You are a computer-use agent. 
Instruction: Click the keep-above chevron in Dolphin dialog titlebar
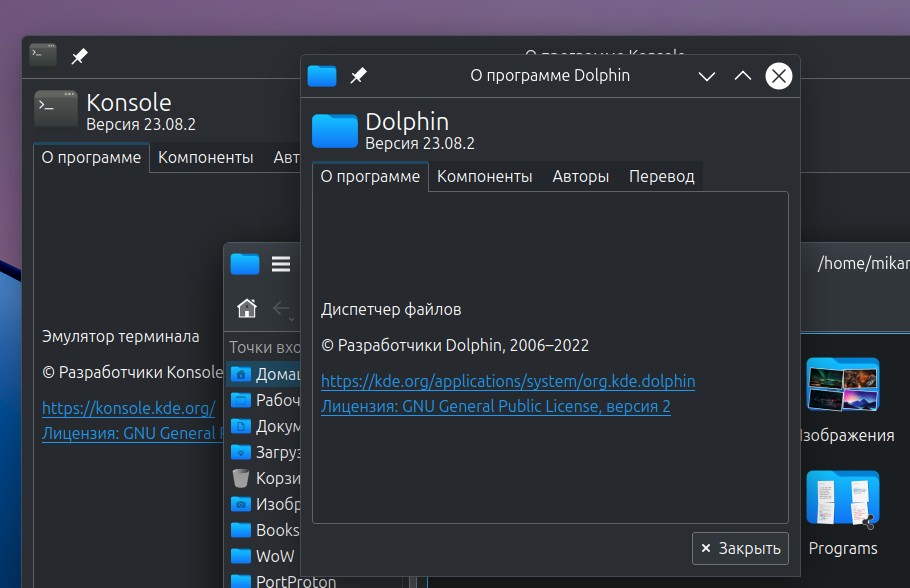pos(743,76)
